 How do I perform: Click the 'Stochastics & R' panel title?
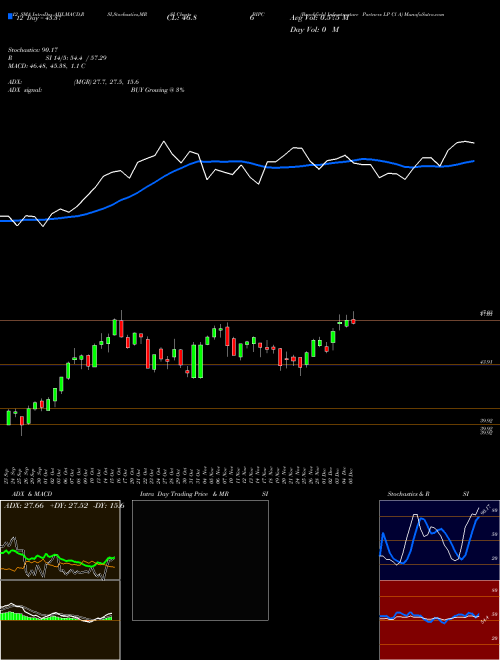(x=410, y=494)
